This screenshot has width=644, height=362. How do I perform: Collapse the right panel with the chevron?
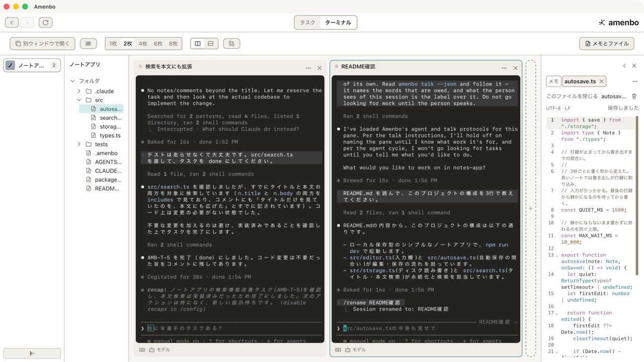click(x=624, y=66)
